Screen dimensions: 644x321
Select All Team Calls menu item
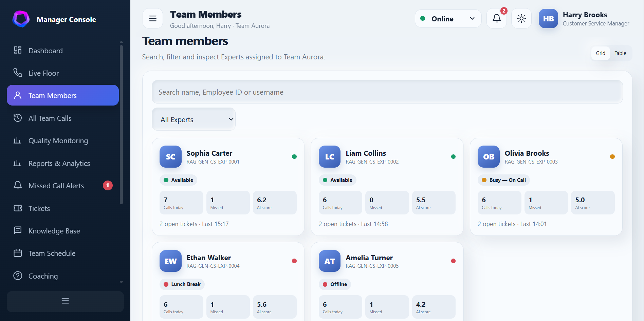click(63, 118)
